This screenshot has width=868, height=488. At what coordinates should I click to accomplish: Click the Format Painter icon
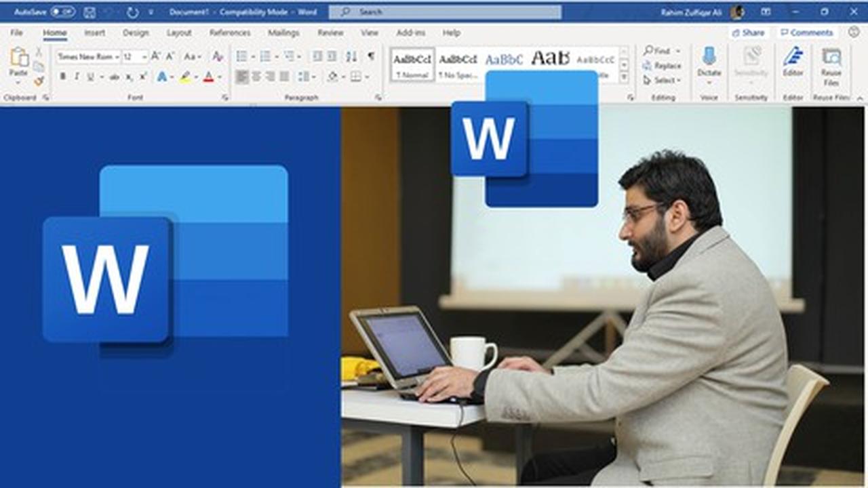pyautogui.click(x=39, y=81)
